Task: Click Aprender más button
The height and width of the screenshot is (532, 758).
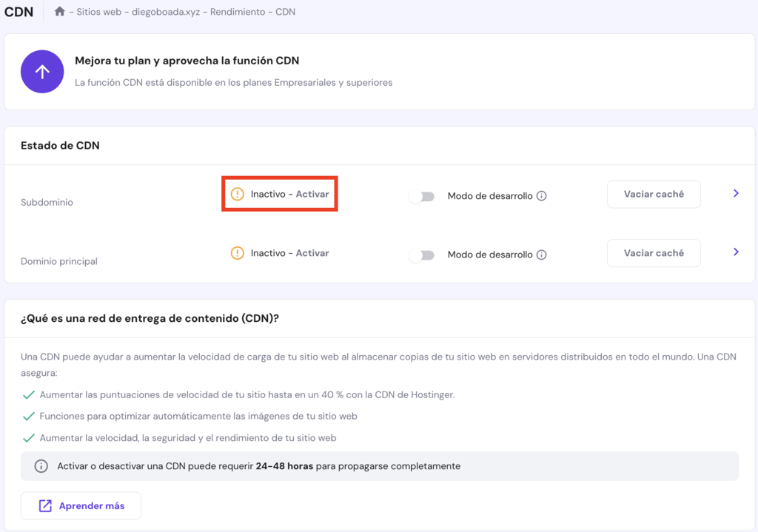Action: 81,505
